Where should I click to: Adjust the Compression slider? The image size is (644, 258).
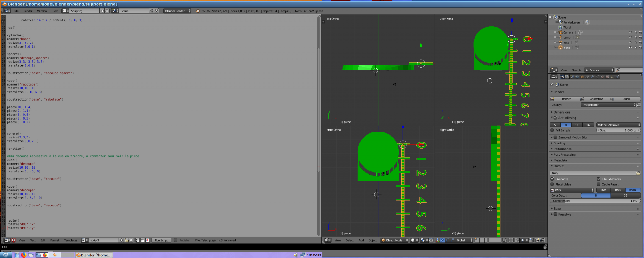pyautogui.click(x=595, y=201)
